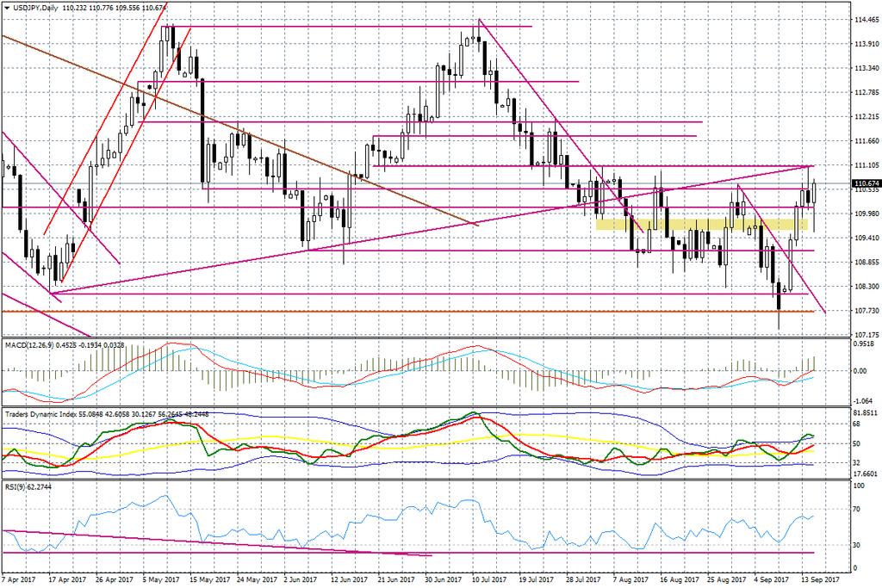
Task: Click the 25 Aug 2017 date label
Action: point(727,579)
